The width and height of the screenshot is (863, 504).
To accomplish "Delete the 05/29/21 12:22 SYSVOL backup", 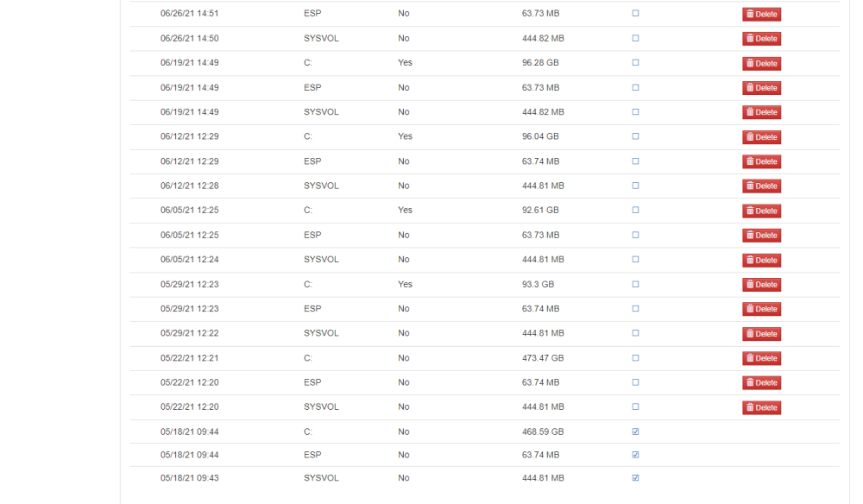I will coord(761,334).
